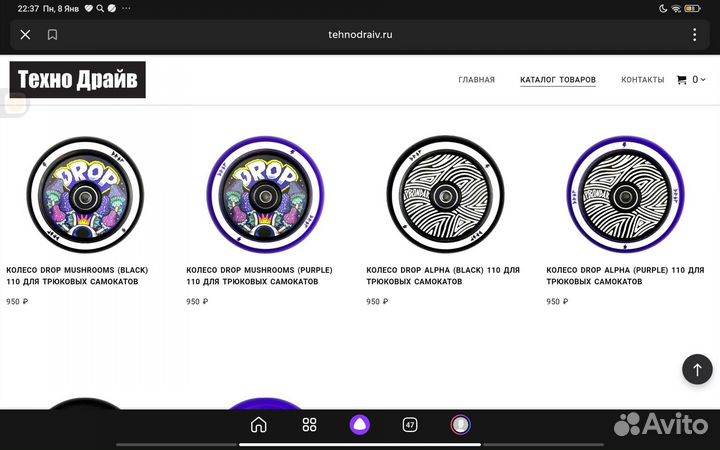Open the shopping cart icon
Screen dimensions: 720x450
tap(681, 79)
